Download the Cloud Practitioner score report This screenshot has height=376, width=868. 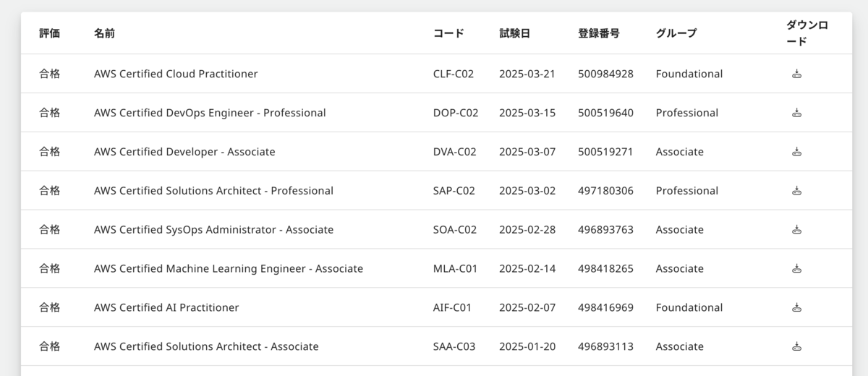796,74
